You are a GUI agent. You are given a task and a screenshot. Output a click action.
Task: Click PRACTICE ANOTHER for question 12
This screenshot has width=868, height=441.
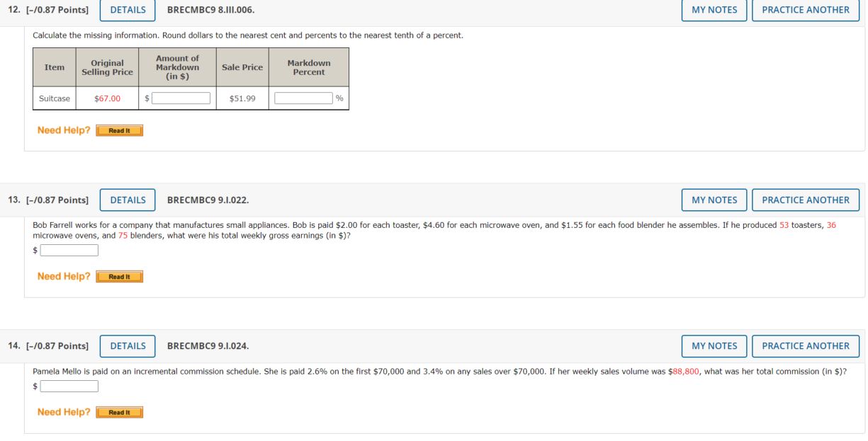coord(805,10)
